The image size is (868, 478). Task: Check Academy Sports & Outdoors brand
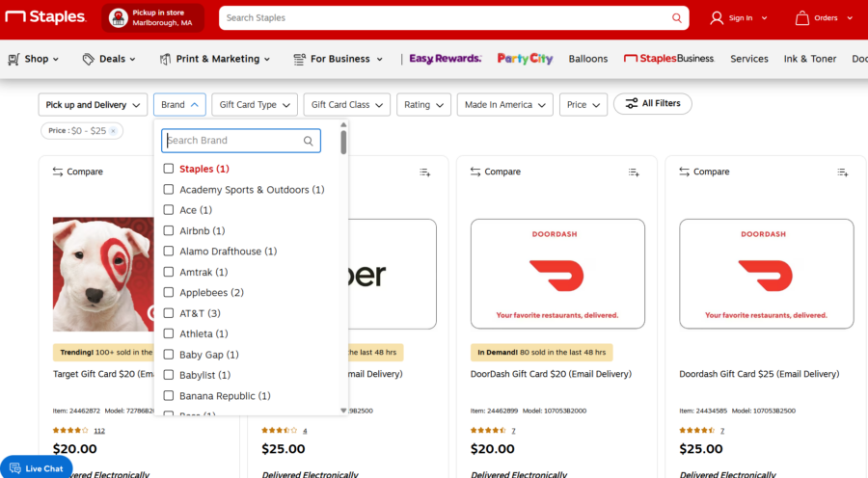[x=168, y=189]
